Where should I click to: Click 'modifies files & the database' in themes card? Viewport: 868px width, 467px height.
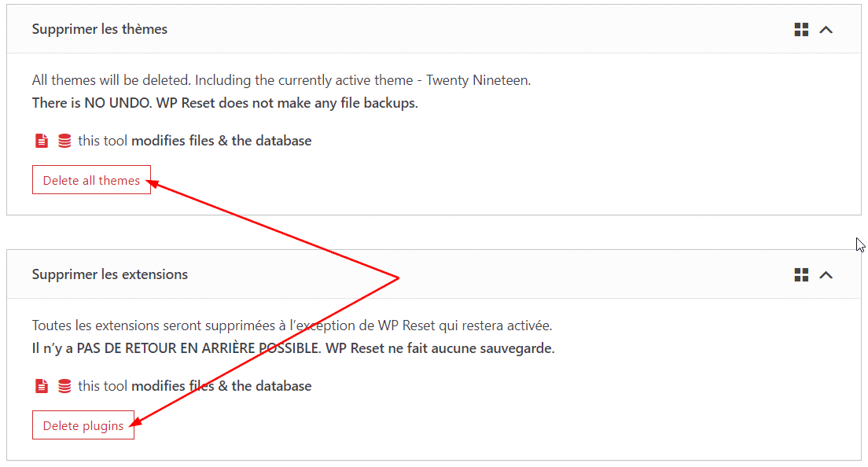221,142
